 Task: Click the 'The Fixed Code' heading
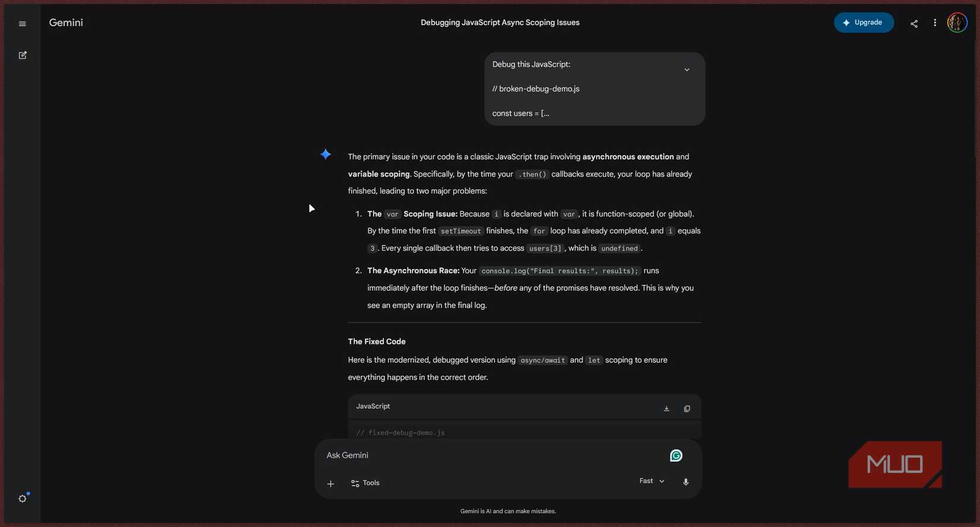coord(377,342)
